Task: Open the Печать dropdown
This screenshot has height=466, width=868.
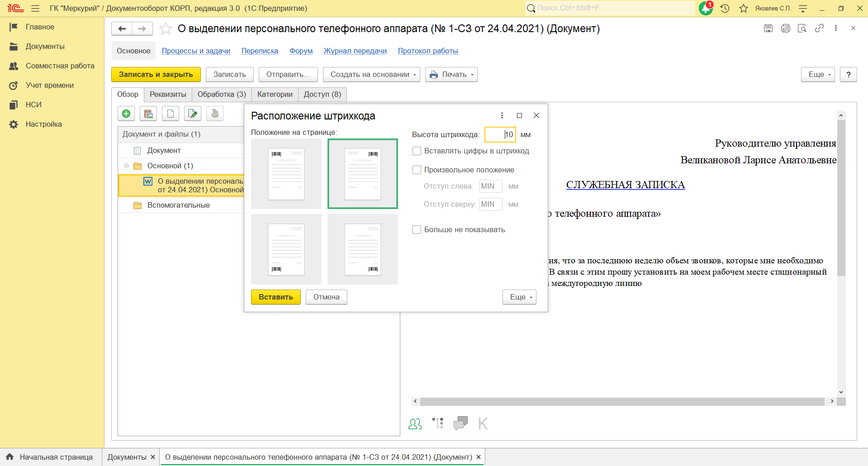Action: coord(451,74)
